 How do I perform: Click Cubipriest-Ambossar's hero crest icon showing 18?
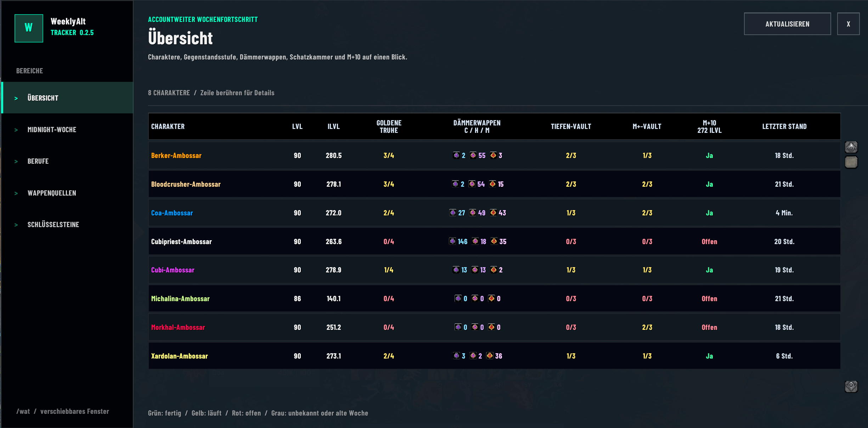(x=475, y=241)
